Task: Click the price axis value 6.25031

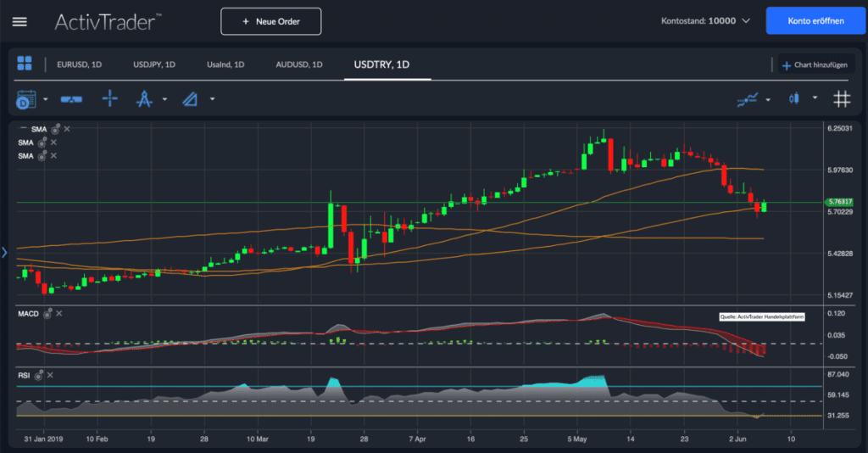Action: pos(840,128)
